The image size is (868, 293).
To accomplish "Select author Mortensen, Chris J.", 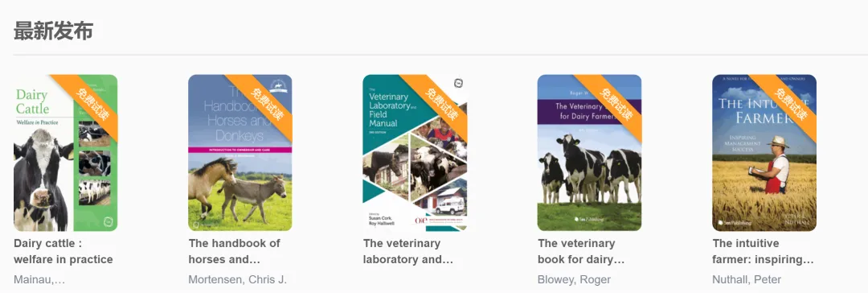I will coord(237,279).
